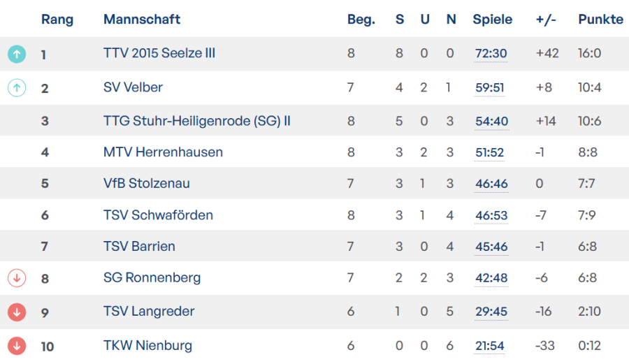Image resolution: width=629 pixels, height=364 pixels.
Task: Open TSV Schwaförden team page
Action: [158, 215]
